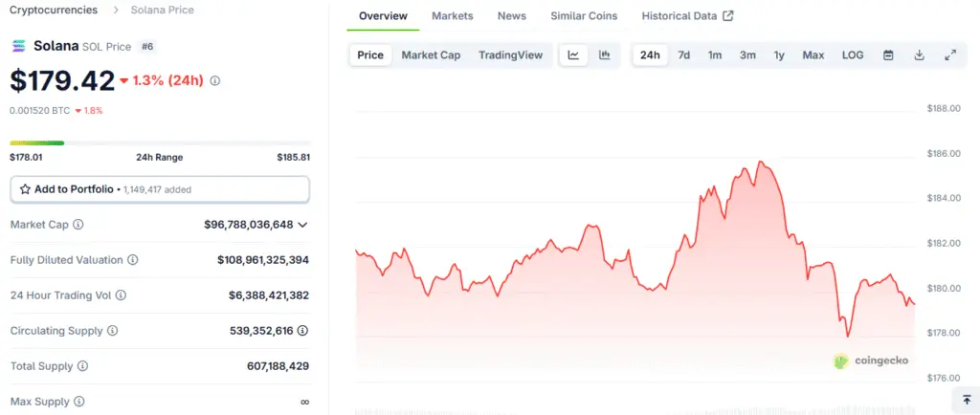Click the Solana logo icon
This screenshot has height=415, width=980.
(19, 46)
